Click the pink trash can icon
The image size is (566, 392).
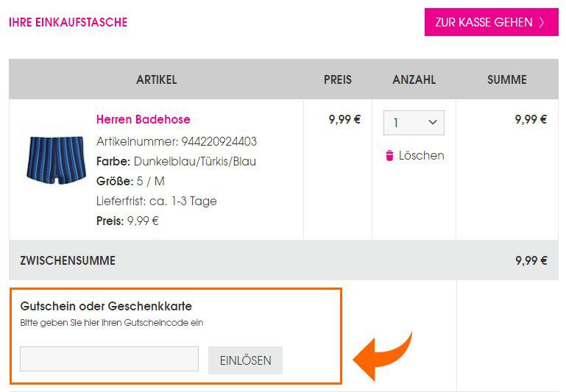tap(389, 155)
